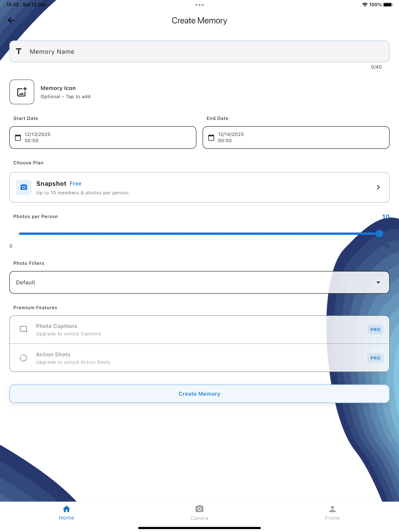This screenshot has height=532, width=399.
Task: Tap the three dots multitasking control
Action: tap(199, 5)
